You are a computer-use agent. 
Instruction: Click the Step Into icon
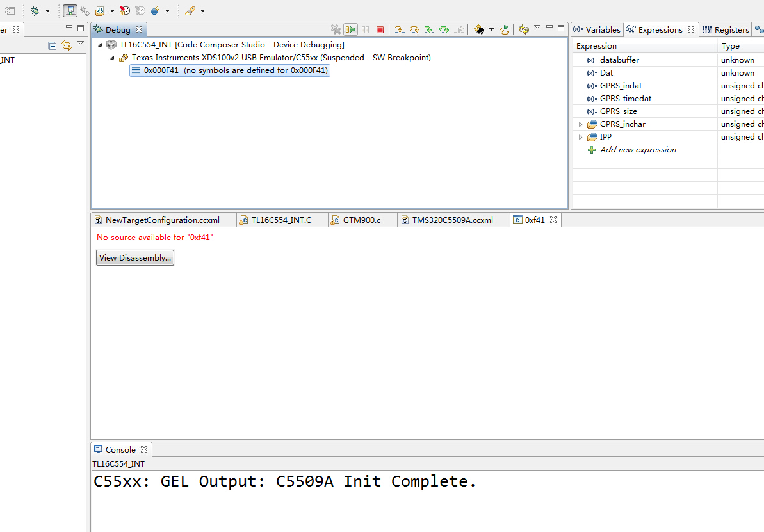coord(400,29)
